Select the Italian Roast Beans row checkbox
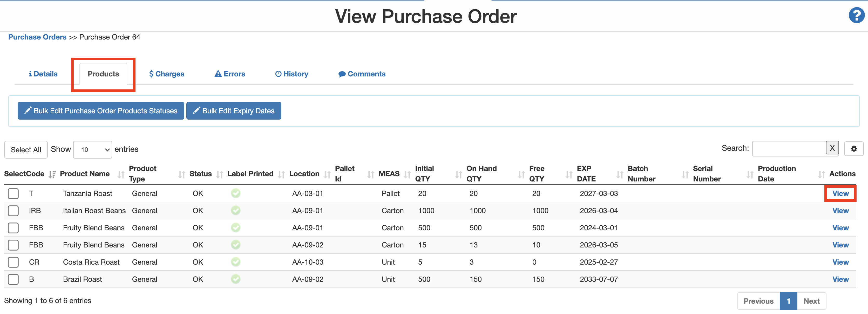The width and height of the screenshot is (868, 314). coord(13,211)
